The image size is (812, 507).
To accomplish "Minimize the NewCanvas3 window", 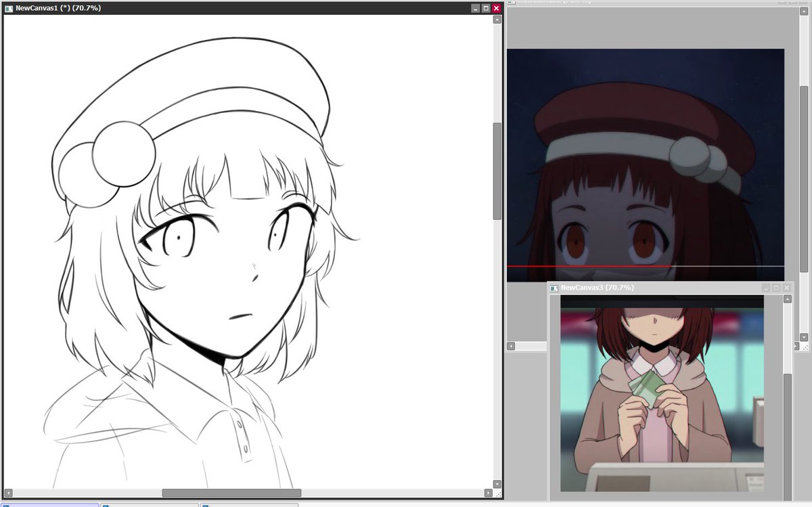I will click(766, 288).
